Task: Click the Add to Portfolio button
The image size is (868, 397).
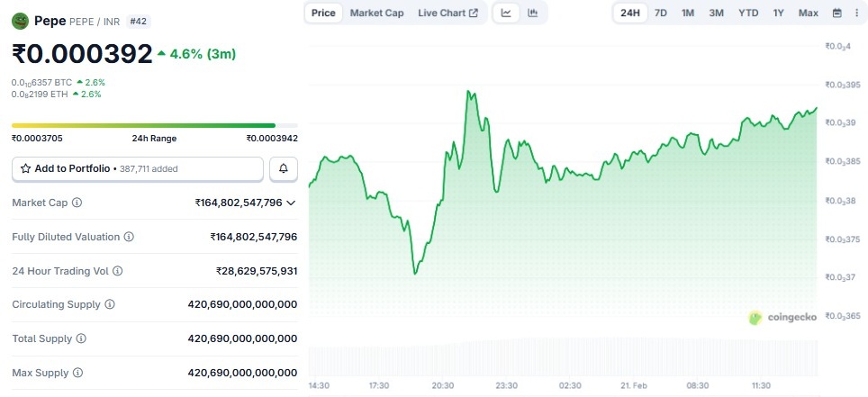Action: click(138, 169)
